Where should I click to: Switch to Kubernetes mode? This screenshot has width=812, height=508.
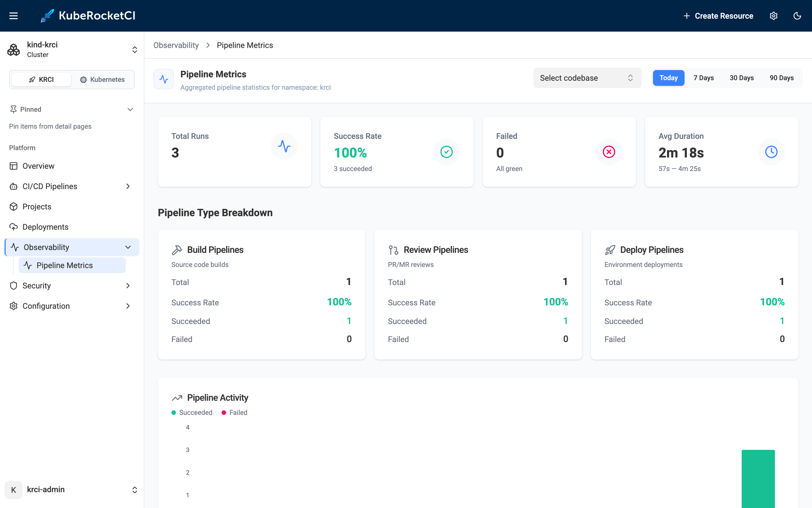pyautogui.click(x=102, y=80)
